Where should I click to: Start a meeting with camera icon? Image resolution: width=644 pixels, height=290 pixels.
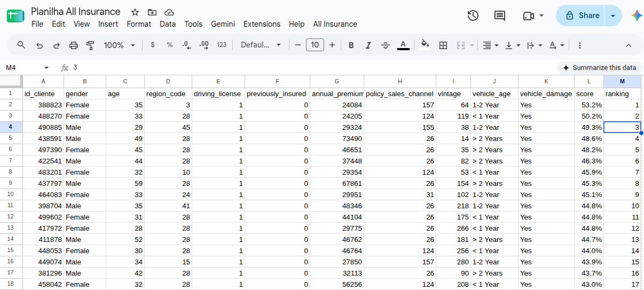click(529, 15)
